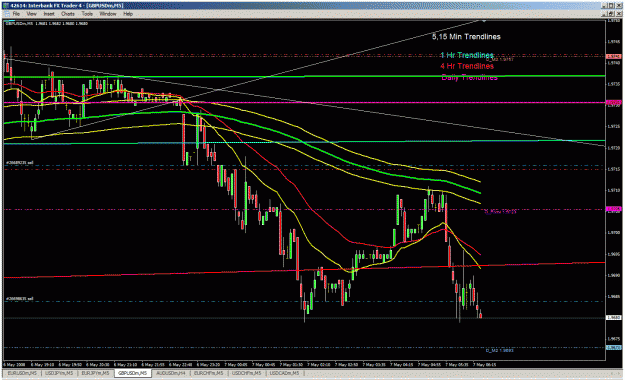
Task: Open the Charts menu
Action: coord(68,14)
